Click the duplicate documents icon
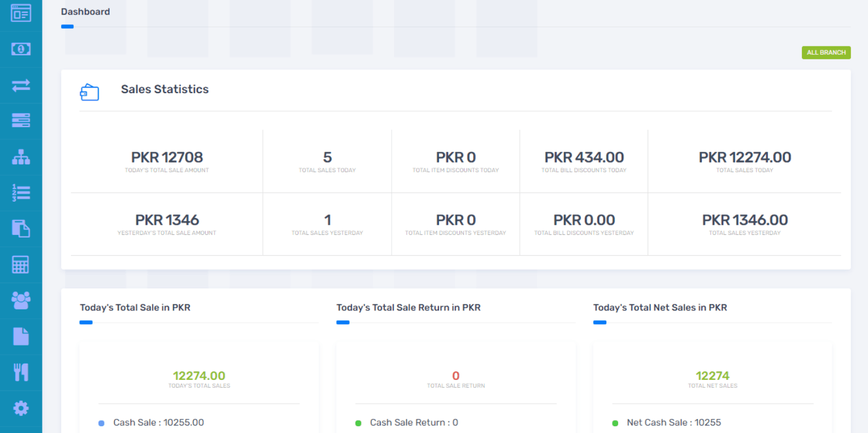This screenshot has width=868, height=433. (21, 228)
